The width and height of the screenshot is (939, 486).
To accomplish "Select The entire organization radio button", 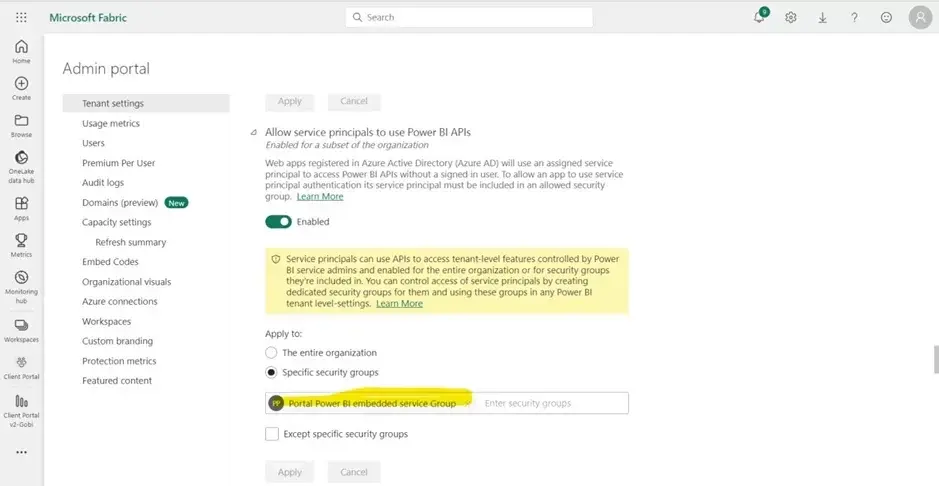I will click(x=271, y=353).
